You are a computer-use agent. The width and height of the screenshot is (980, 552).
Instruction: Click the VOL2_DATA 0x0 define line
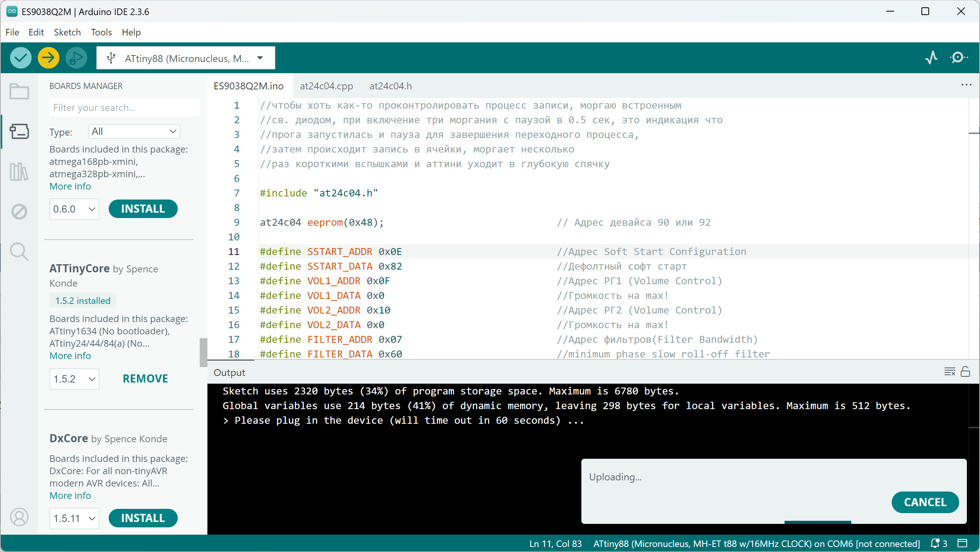pos(322,325)
